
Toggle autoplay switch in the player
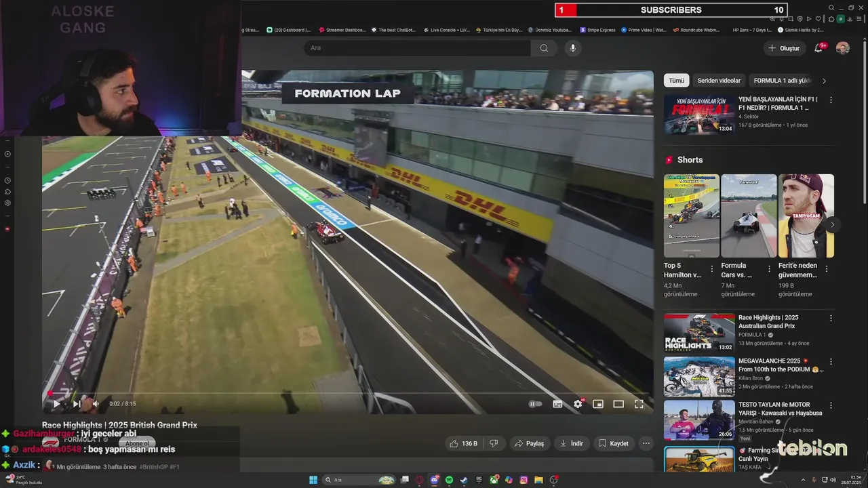535,404
